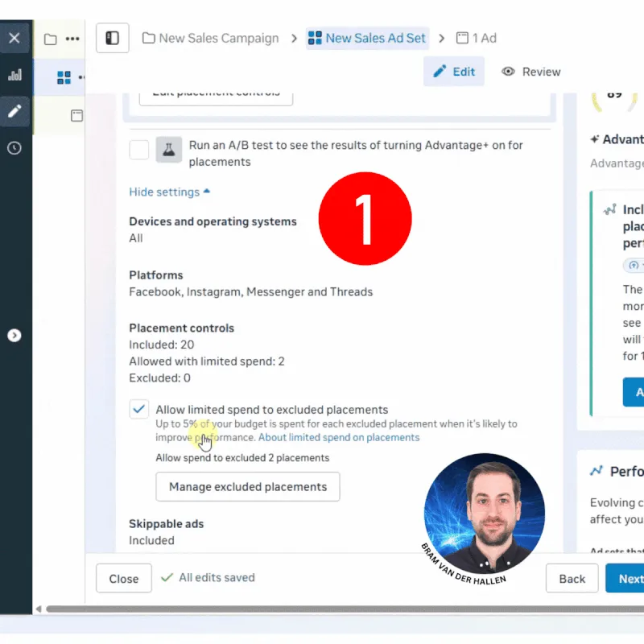Viewport: 644px width, 644px height.
Task: Click the Back button
Action: 572,578
